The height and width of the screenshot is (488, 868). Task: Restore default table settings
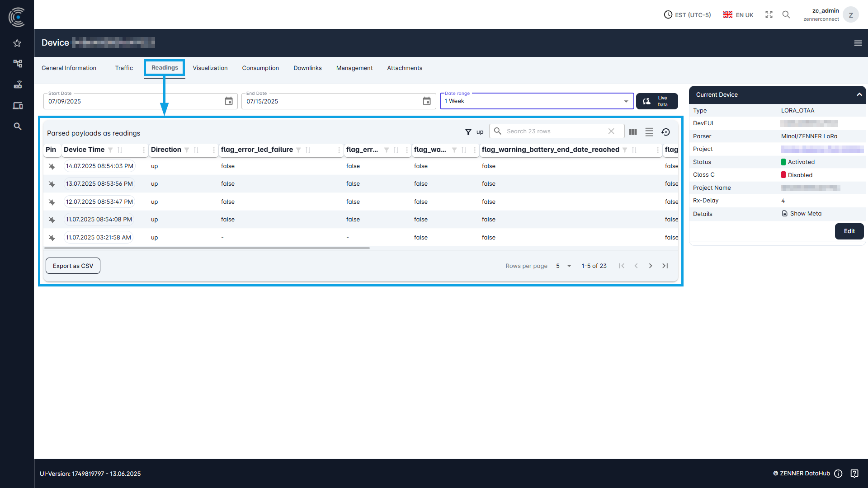point(666,131)
